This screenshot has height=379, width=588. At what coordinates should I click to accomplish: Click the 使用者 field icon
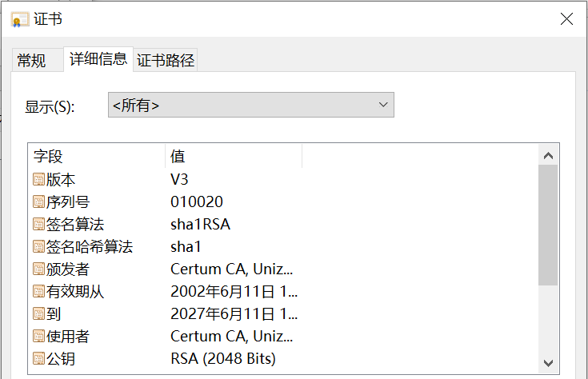(x=38, y=336)
